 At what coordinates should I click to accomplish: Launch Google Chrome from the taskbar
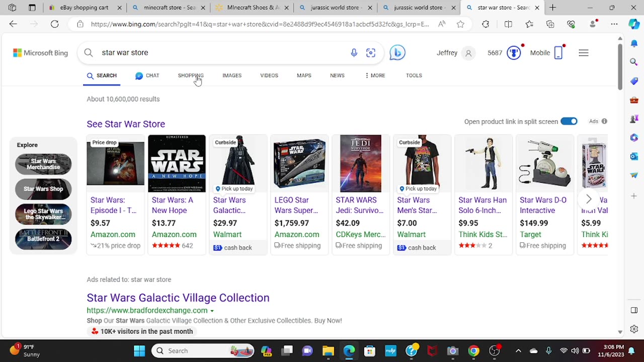point(473,350)
